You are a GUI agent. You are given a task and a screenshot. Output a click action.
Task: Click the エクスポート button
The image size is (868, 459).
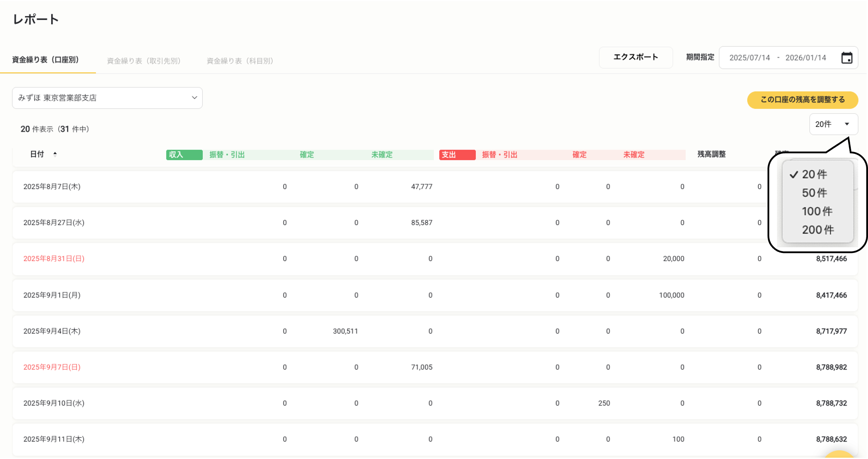coord(636,57)
